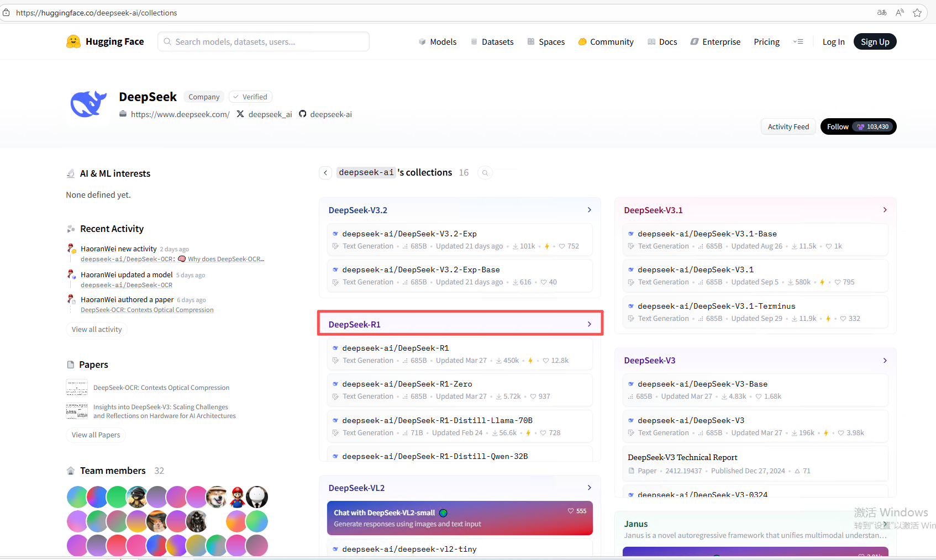Focus the search models input field

264,41
